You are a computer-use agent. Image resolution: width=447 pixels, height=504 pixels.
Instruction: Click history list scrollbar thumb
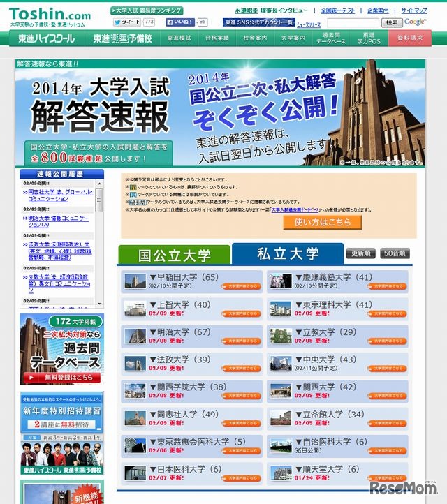click(x=99, y=200)
